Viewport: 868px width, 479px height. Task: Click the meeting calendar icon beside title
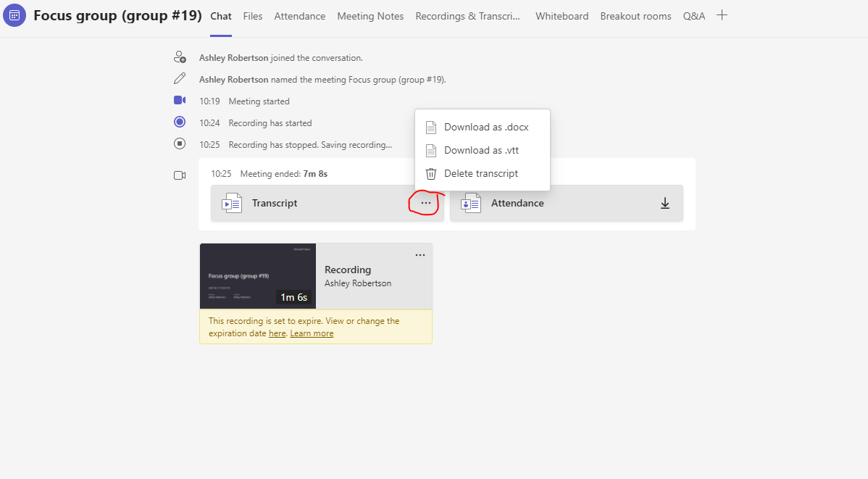(15, 15)
